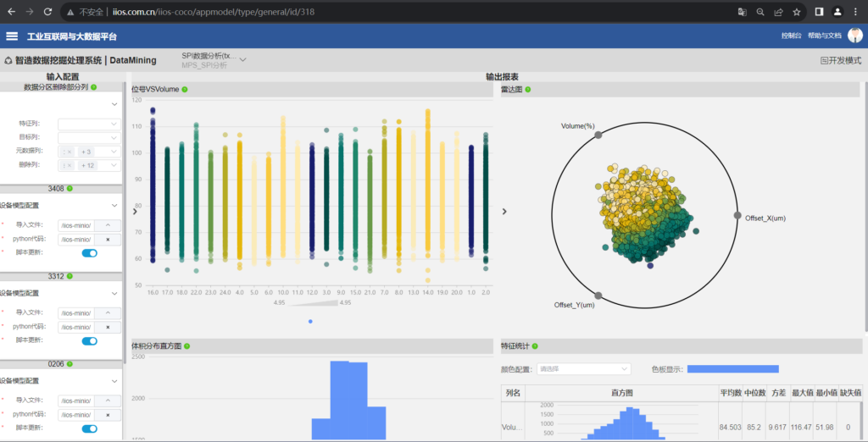The image size is (868, 442).
Task: Upload 导入文件 in 3408 section
Action: (x=108, y=225)
